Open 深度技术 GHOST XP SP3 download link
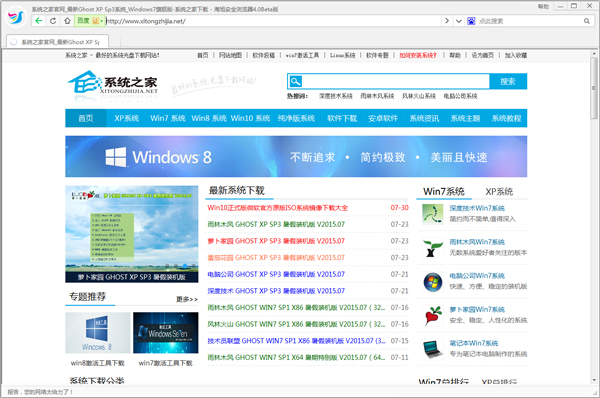The height and width of the screenshot is (398, 600). pyautogui.click(x=276, y=291)
